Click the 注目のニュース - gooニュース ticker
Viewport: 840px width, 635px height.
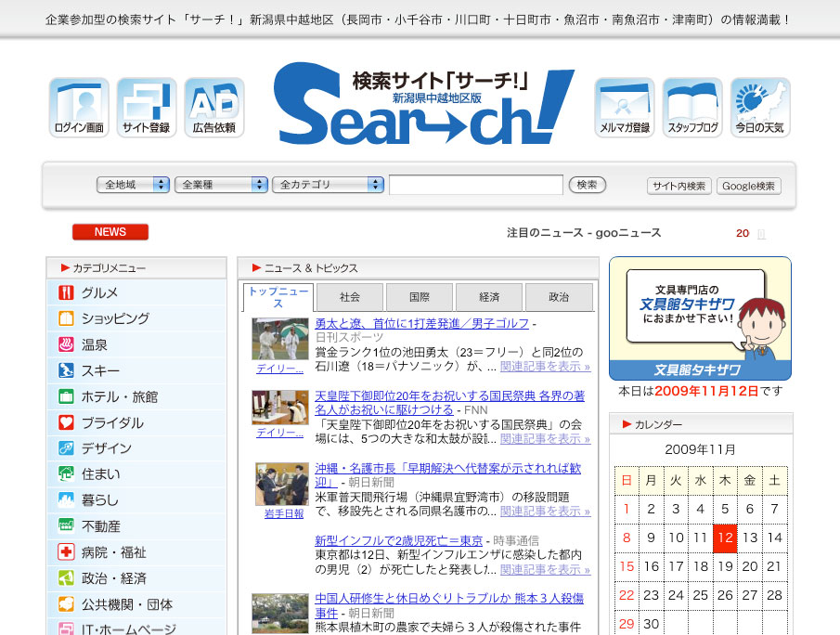coord(584,233)
